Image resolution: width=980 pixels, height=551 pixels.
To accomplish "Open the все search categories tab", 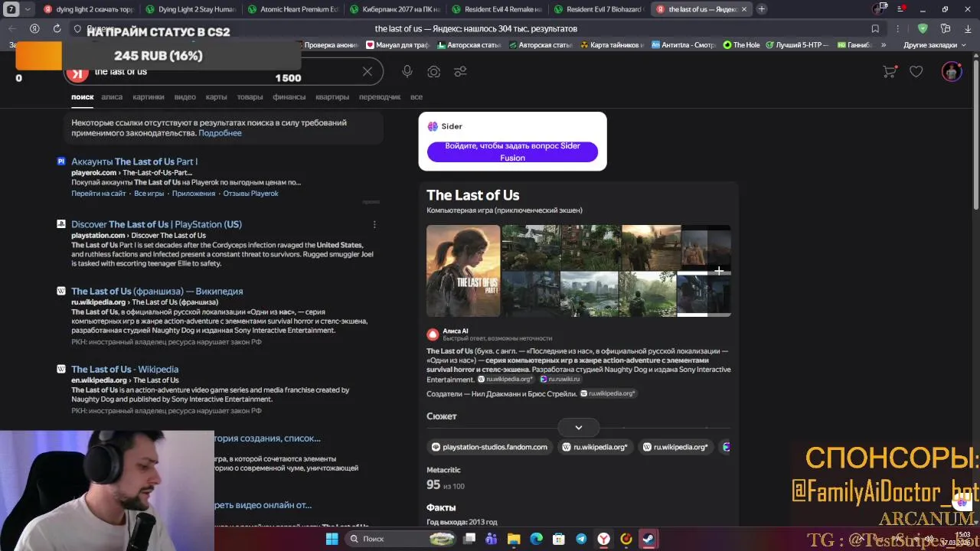I will pos(416,97).
